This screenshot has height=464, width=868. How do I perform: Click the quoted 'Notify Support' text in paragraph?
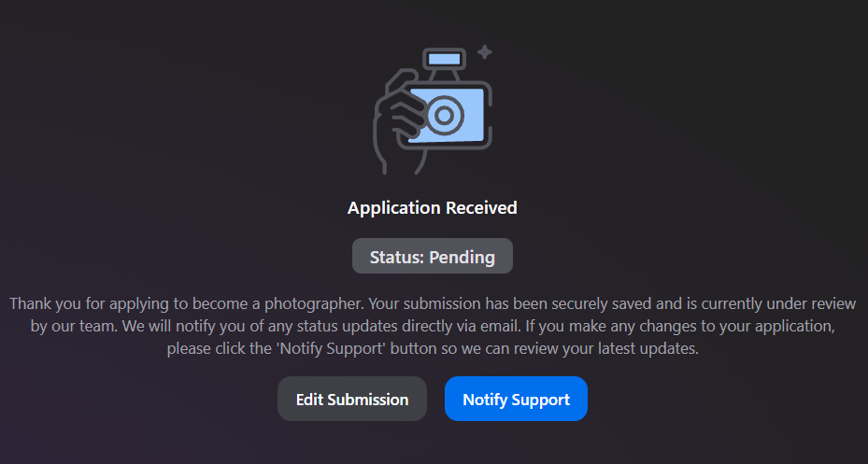pyautogui.click(x=331, y=349)
